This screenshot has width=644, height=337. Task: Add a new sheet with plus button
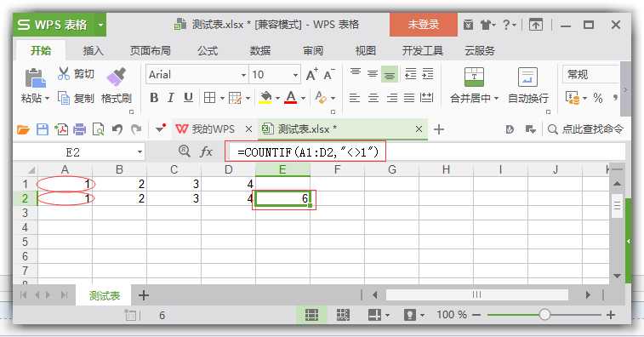(x=143, y=295)
